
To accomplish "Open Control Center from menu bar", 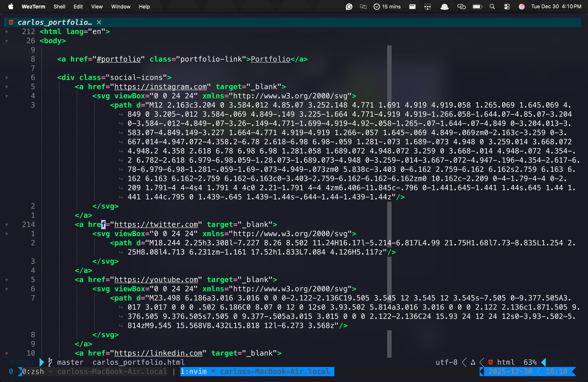I will tap(507, 6).
